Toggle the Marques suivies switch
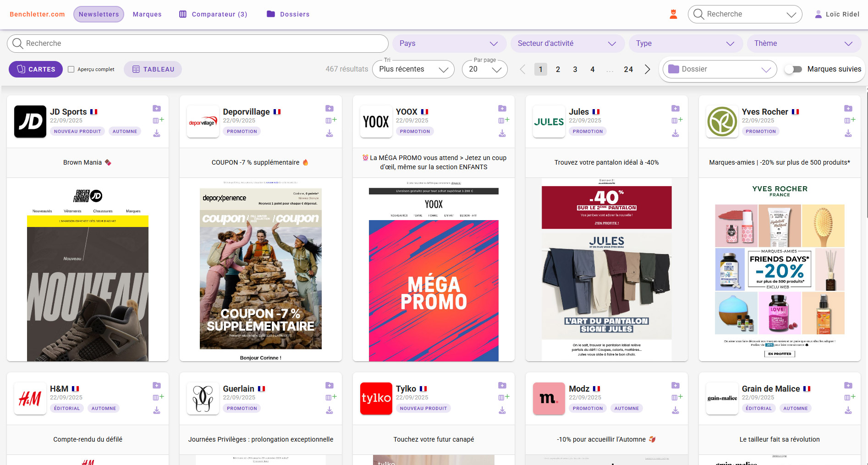This screenshot has width=868, height=465. tap(793, 69)
